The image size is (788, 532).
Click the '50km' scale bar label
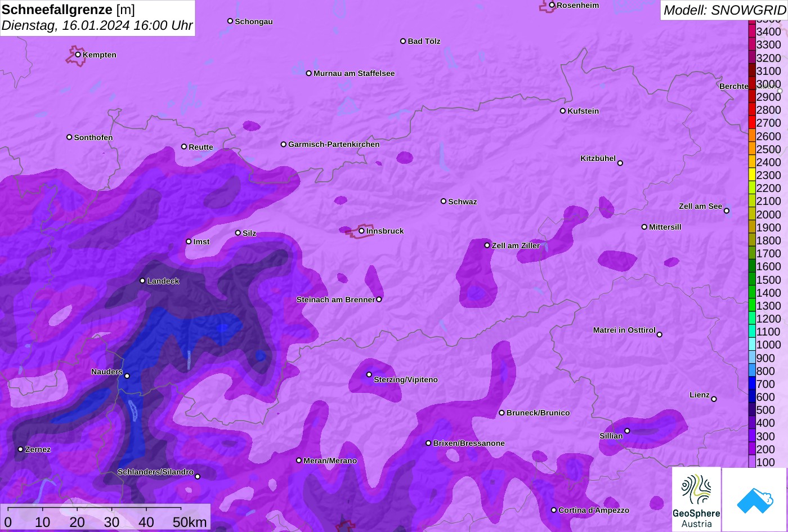(190, 522)
